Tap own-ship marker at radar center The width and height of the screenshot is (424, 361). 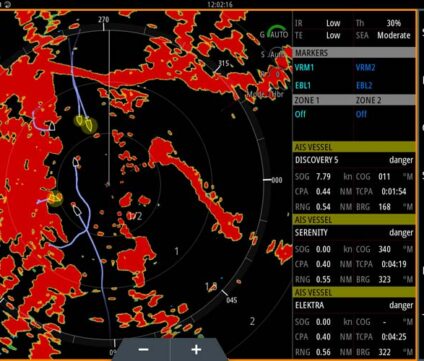(x=107, y=184)
